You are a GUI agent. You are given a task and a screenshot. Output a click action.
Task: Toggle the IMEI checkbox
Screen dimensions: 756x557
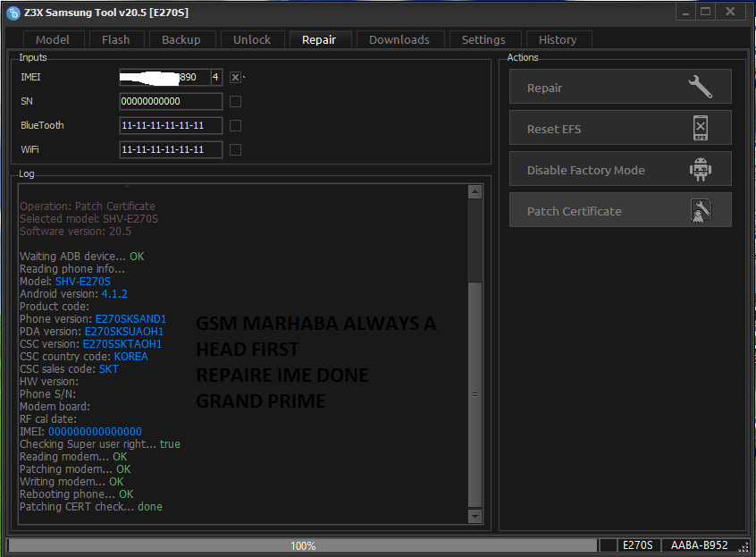click(x=235, y=77)
